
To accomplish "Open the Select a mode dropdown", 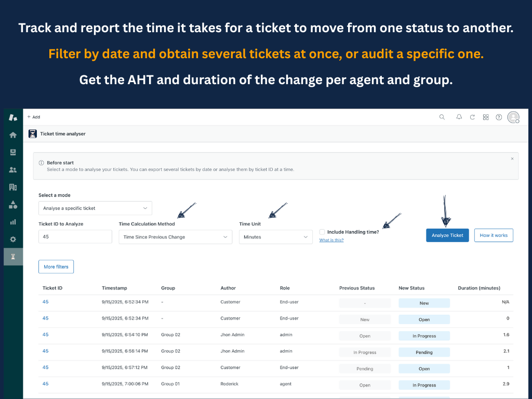I will (95, 208).
